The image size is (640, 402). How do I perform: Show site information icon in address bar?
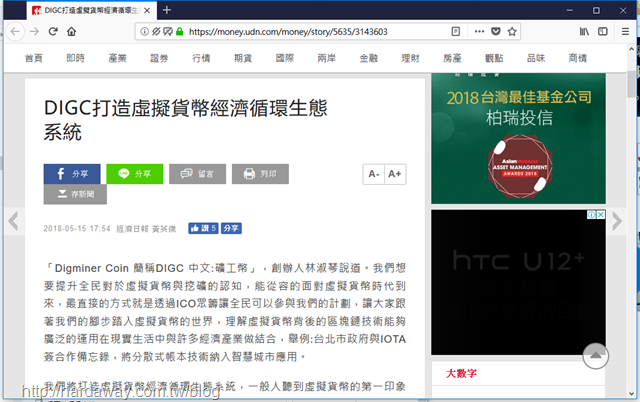[x=144, y=31]
